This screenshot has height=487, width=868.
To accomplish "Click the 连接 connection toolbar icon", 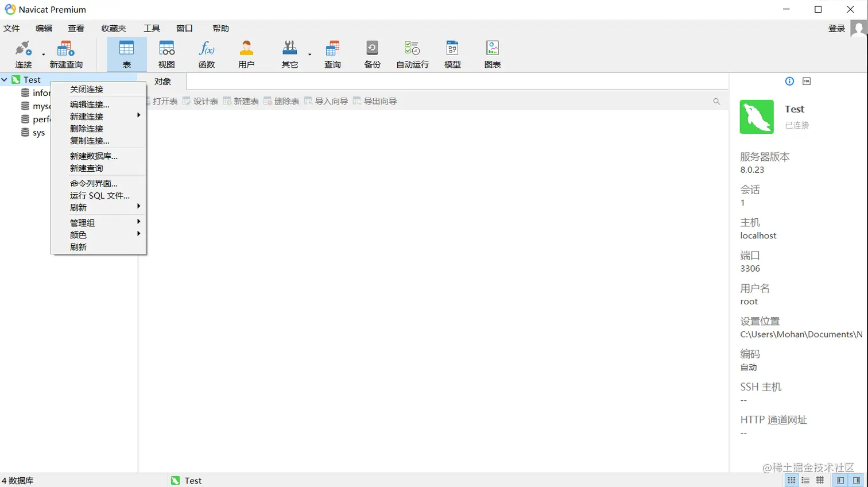I will (x=24, y=55).
